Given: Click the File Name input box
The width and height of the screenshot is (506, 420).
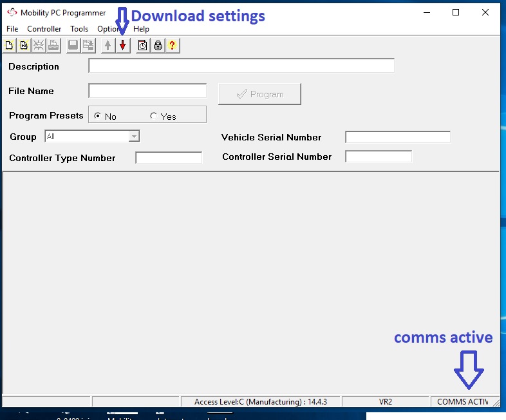Looking at the screenshot, I should (x=147, y=91).
